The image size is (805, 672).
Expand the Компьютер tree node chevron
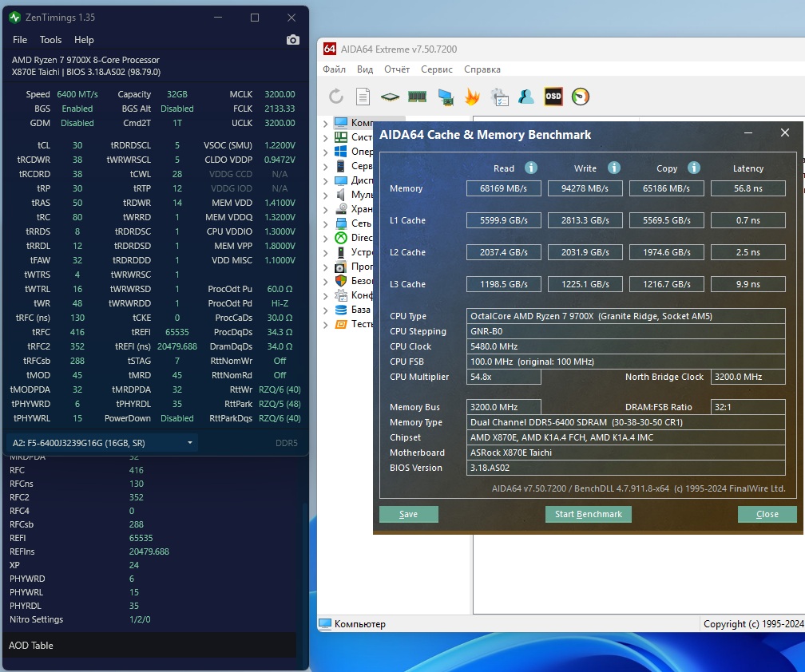point(326,123)
